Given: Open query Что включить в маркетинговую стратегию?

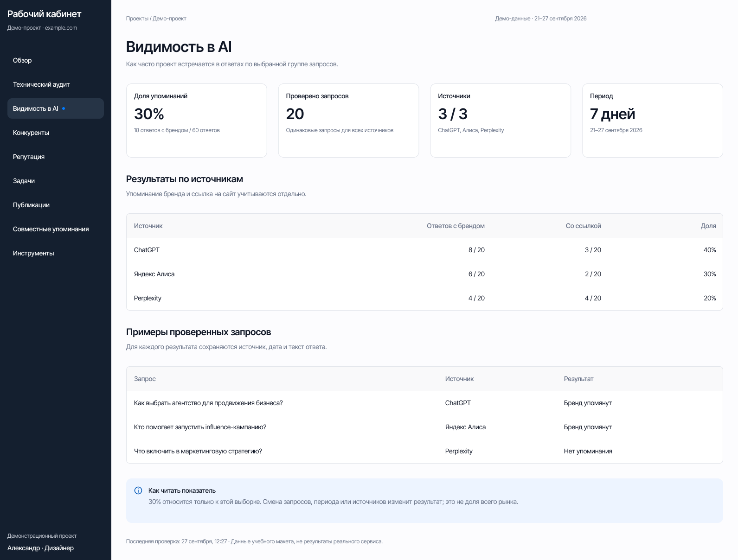Looking at the screenshot, I should coord(198,451).
